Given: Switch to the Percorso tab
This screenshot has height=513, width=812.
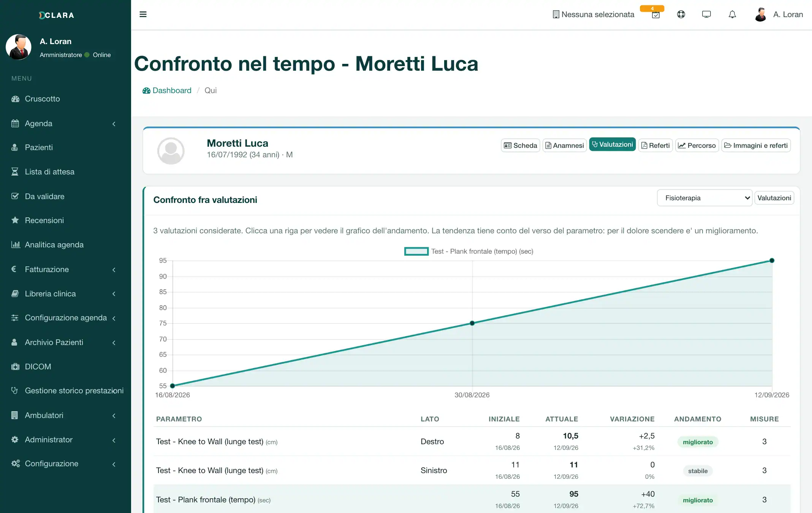Looking at the screenshot, I should (697, 146).
